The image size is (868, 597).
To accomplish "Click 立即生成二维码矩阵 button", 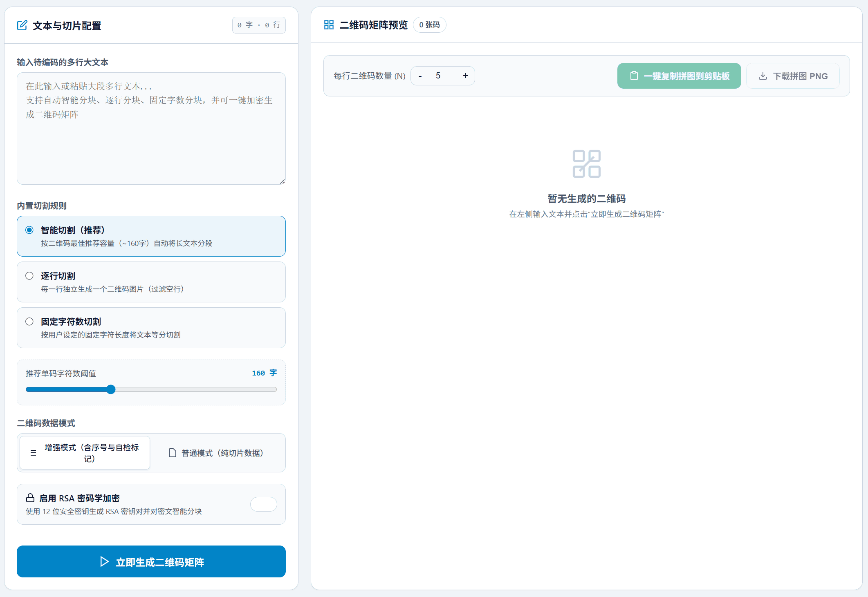I will [151, 561].
